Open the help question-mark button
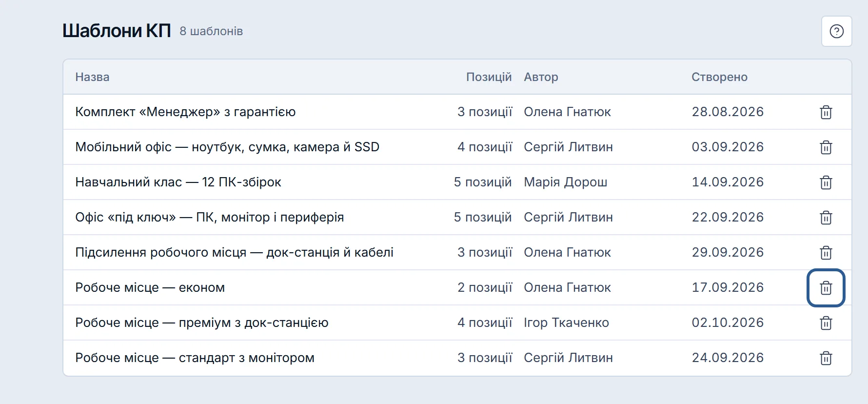The width and height of the screenshot is (868, 404). [836, 31]
